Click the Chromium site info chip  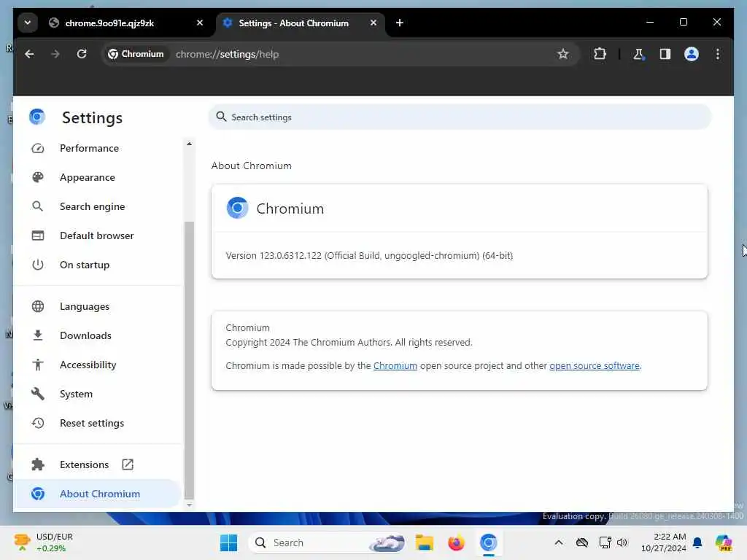pos(136,54)
